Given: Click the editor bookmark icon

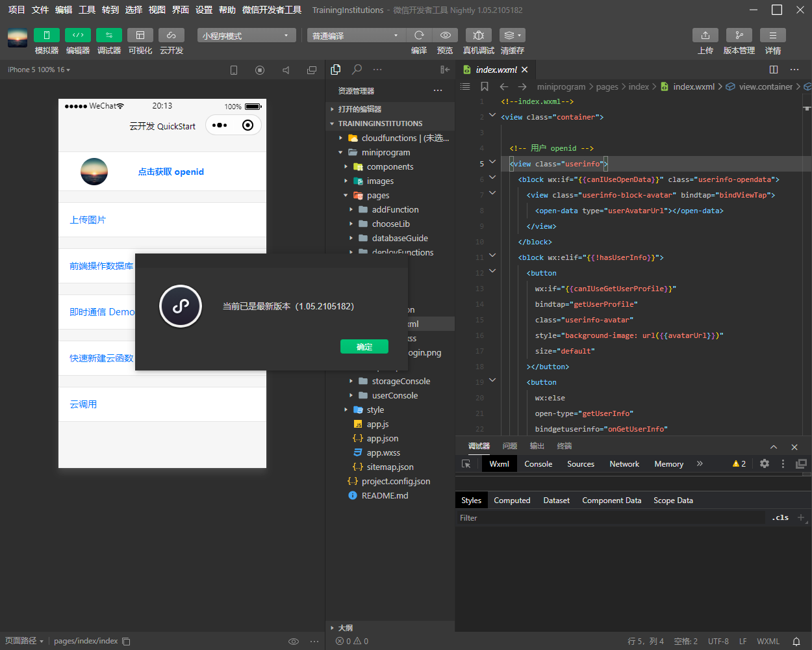Looking at the screenshot, I should click(x=485, y=86).
